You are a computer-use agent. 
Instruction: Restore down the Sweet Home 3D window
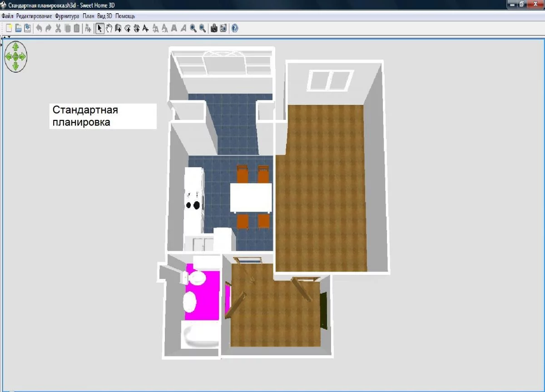click(x=522, y=4)
